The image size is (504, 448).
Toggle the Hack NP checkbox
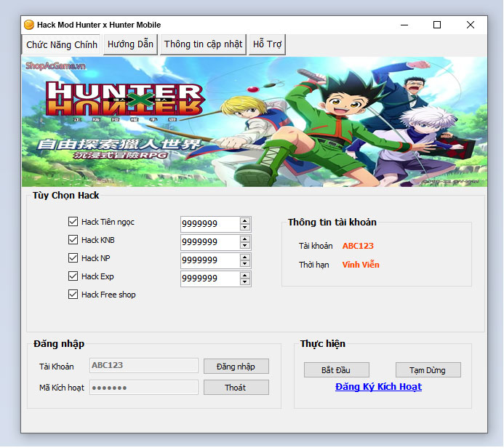pyautogui.click(x=73, y=258)
